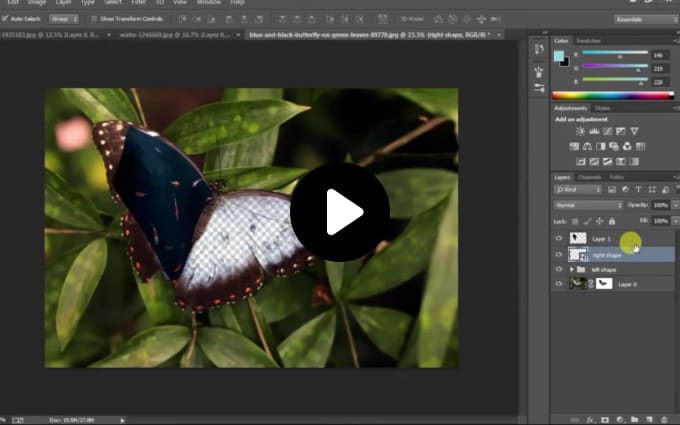This screenshot has height=425, width=680.
Task: Click the delete layer trash icon
Action: pyautogui.click(x=664, y=420)
